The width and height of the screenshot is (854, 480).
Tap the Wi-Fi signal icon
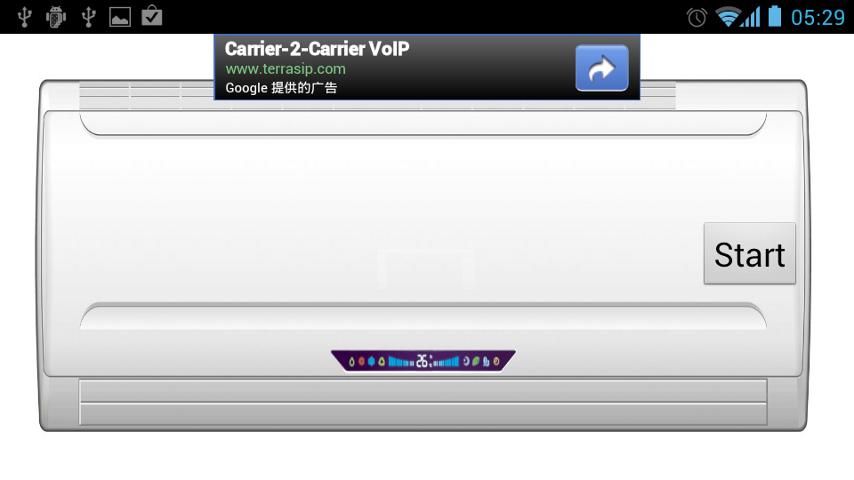coord(728,17)
